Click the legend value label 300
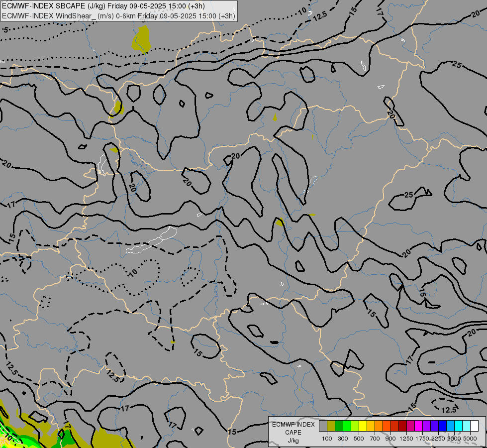The image size is (487, 448). 343,439
